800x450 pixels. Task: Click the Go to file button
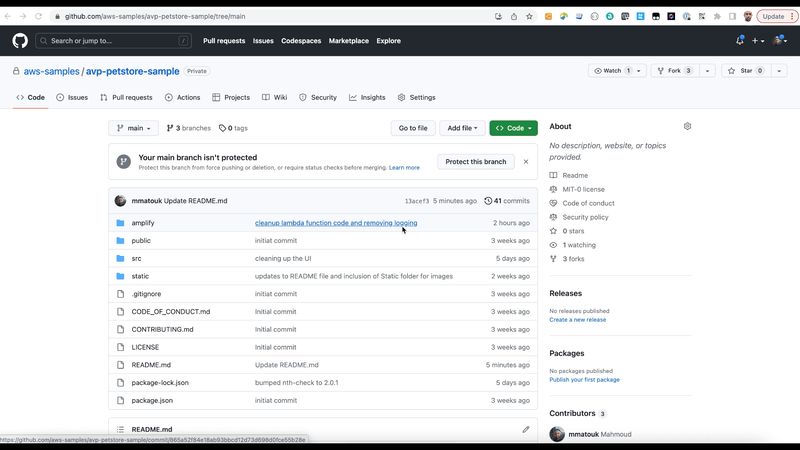point(413,128)
